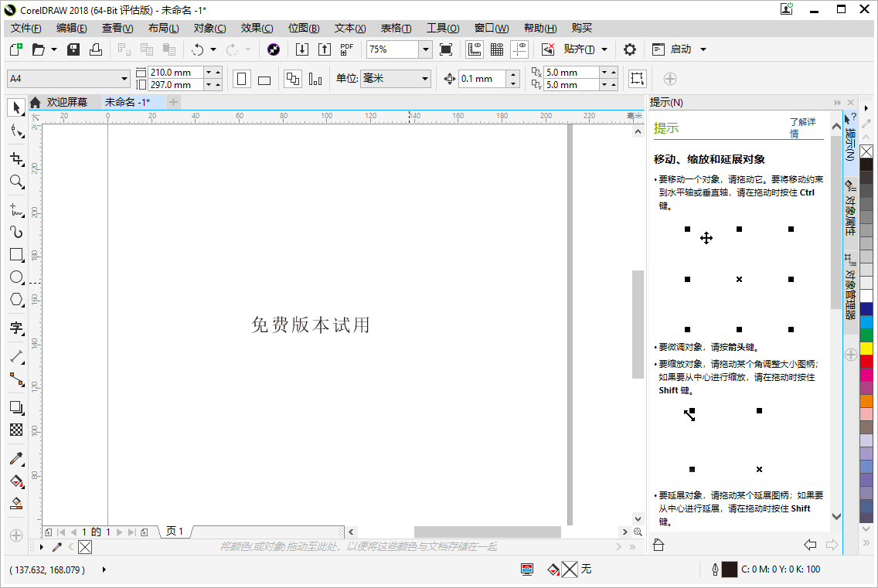The width and height of the screenshot is (878, 588).
Task: Go to the last page button
Action: [x=131, y=532]
